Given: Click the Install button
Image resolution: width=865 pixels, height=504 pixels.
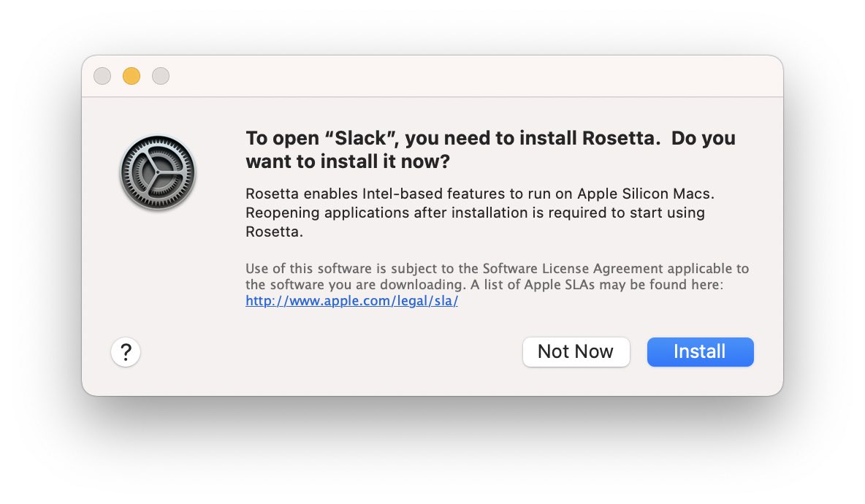Looking at the screenshot, I should (x=700, y=352).
